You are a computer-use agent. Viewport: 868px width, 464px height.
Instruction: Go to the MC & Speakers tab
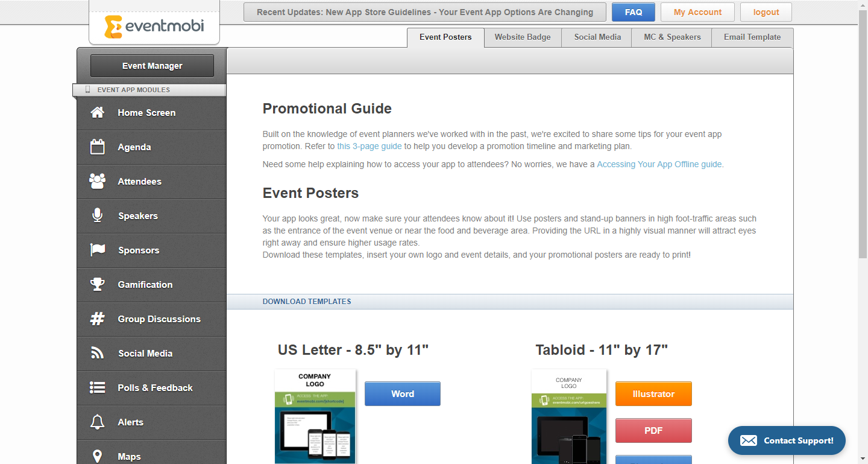[672, 37]
